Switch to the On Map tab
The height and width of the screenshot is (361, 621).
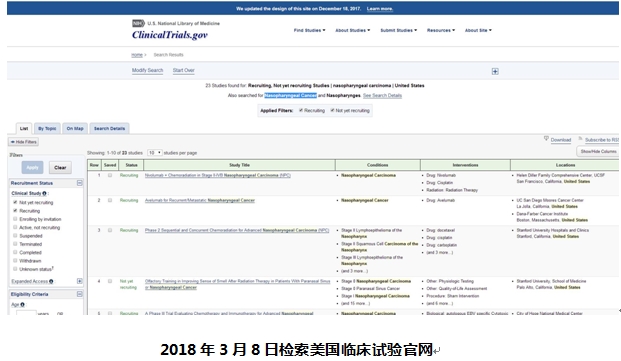(x=75, y=128)
